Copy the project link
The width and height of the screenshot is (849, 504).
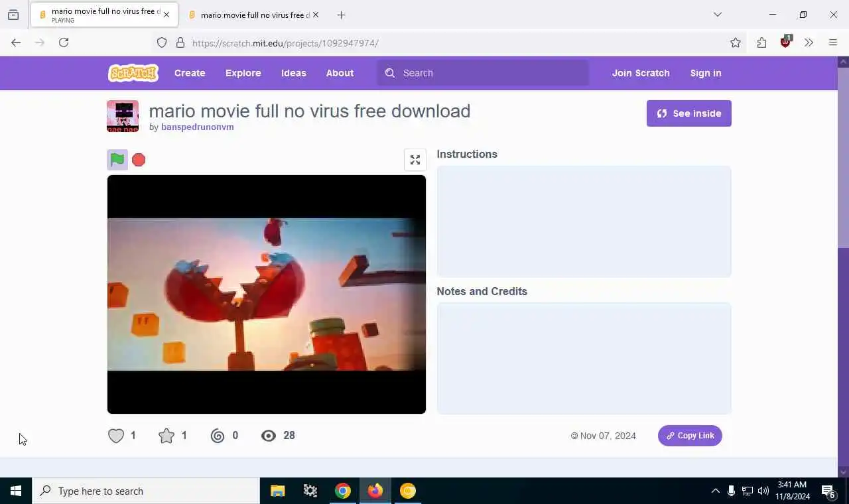[690, 436]
